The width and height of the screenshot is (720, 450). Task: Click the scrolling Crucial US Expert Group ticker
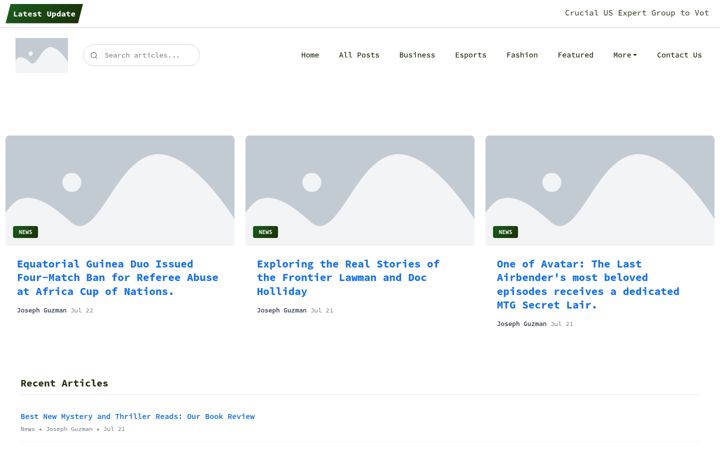coord(636,13)
